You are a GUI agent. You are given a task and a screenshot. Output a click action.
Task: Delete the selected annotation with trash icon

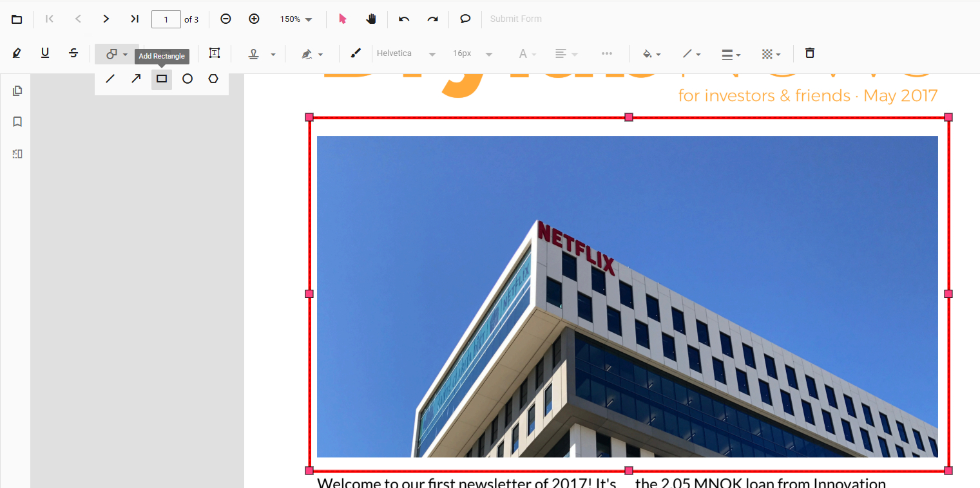[x=810, y=53]
